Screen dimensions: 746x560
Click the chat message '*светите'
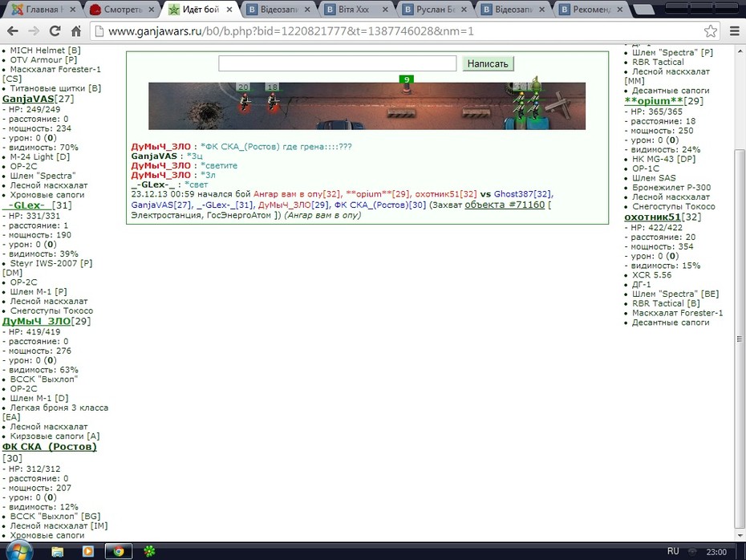[219, 165]
